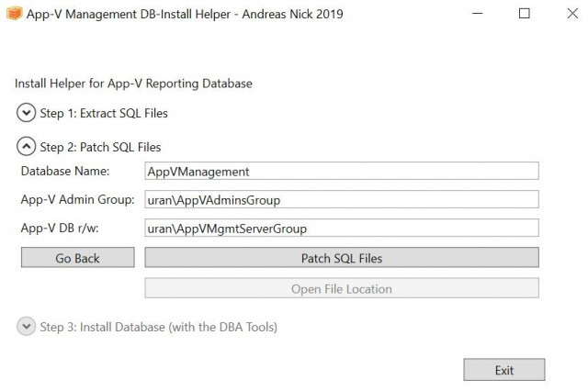Screen dimensions: 588x391
Task: Click the Patch SQL Files button
Action: (342, 258)
